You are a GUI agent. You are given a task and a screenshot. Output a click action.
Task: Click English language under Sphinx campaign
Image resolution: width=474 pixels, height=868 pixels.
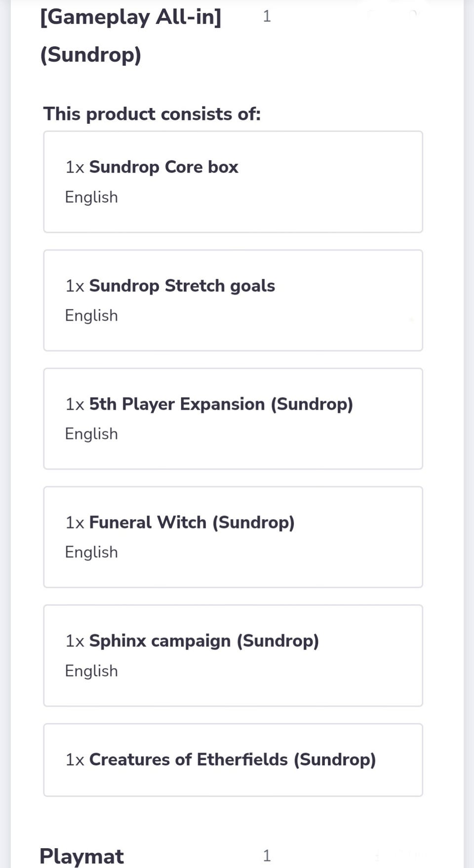pos(91,671)
